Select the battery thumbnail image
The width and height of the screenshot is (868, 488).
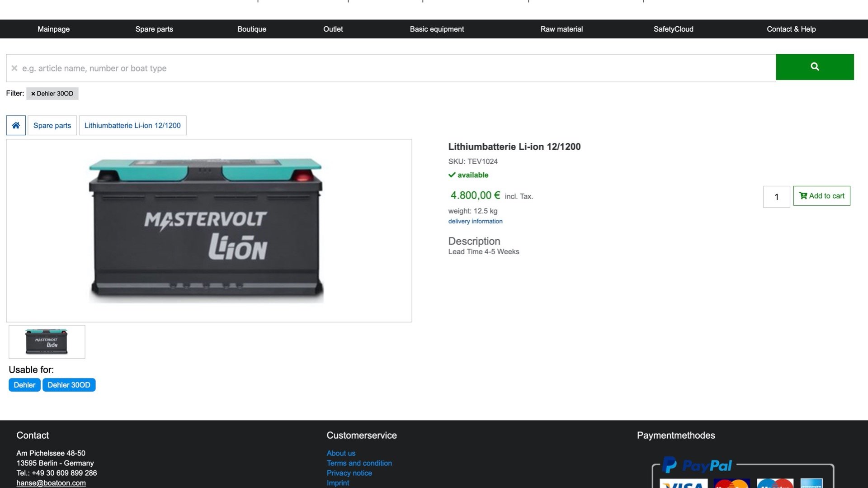tap(47, 342)
